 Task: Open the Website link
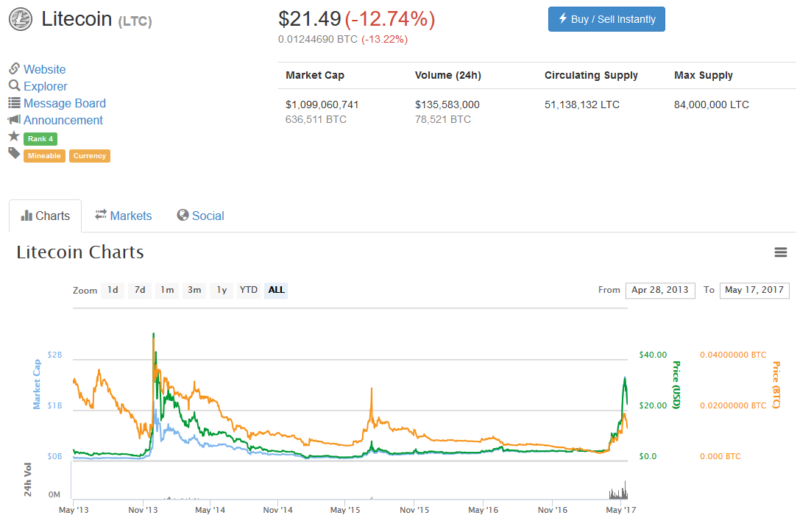click(44, 69)
